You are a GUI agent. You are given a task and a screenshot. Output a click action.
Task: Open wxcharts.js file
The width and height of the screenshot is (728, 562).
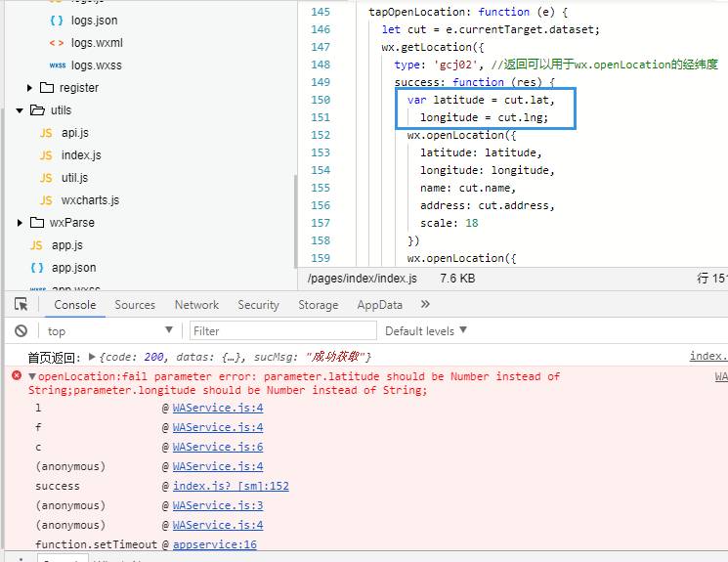pos(90,200)
